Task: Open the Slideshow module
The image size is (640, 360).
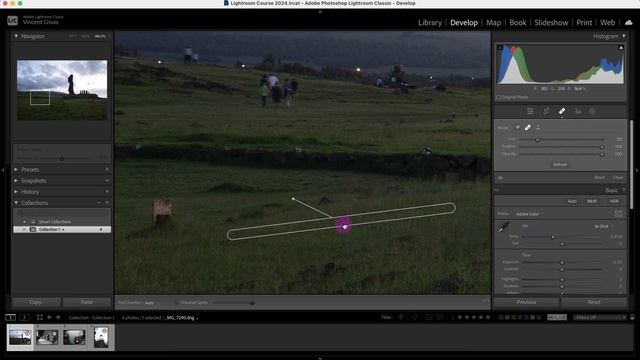Action: pyautogui.click(x=551, y=22)
